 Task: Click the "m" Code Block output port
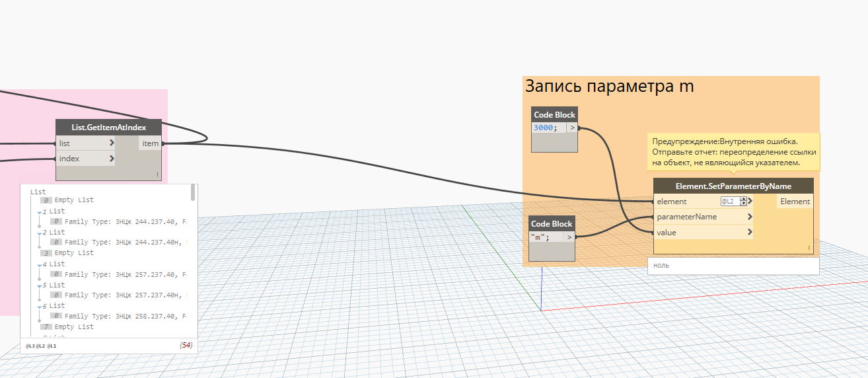569,237
